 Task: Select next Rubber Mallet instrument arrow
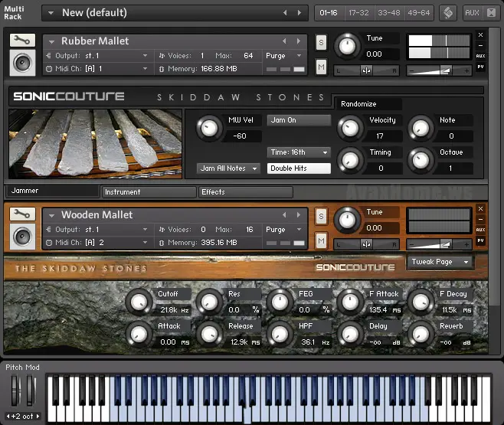[299, 41]
